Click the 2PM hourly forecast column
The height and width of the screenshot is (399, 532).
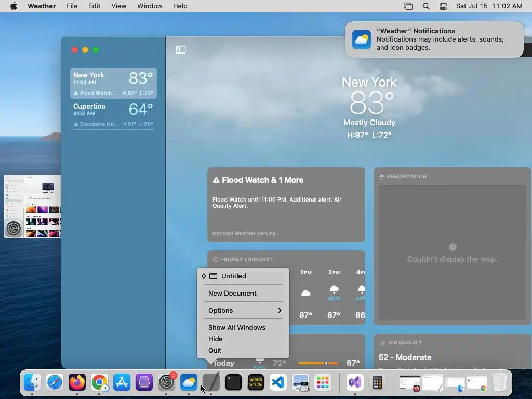coord(305,294)
